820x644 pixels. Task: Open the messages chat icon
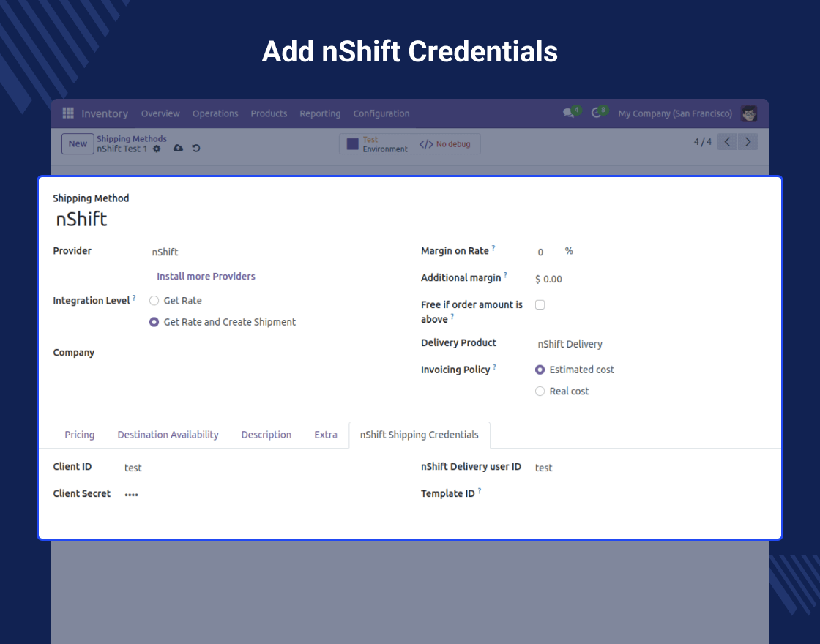(568, 113)
